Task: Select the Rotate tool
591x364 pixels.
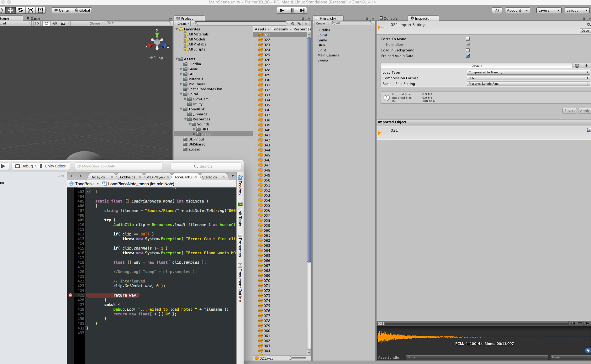Action: (20, 10)
